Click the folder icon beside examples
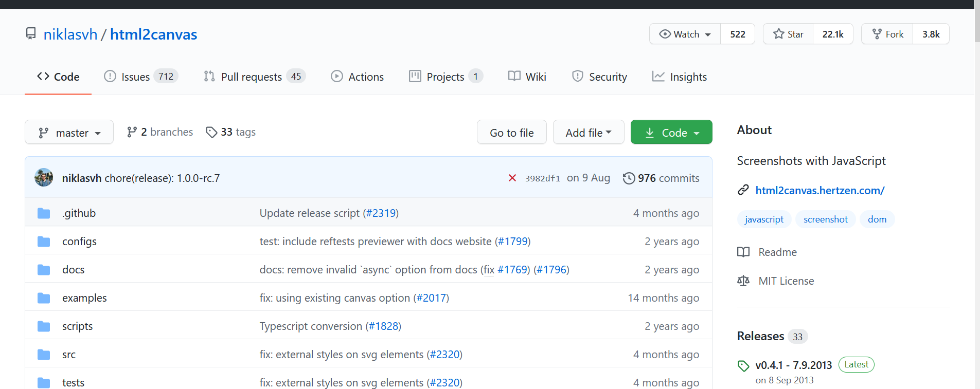The width and height of the screenshot is (980, 389). (x=44, y=298)
